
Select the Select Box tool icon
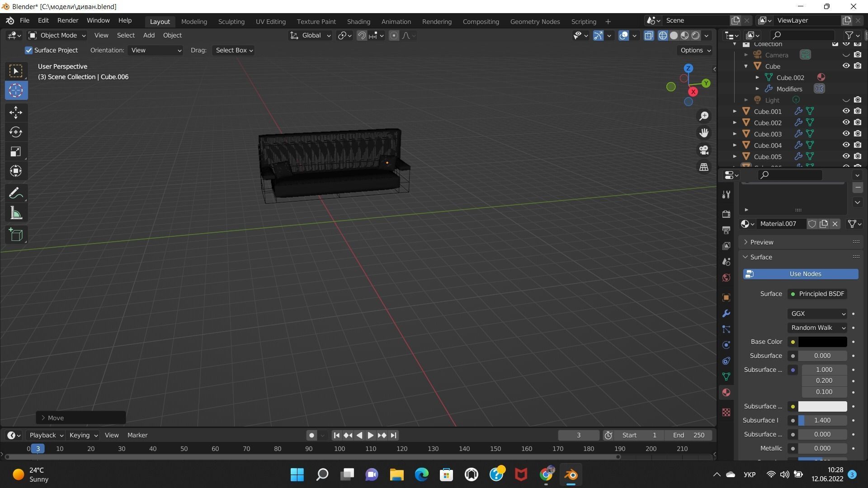pos(16,71)
